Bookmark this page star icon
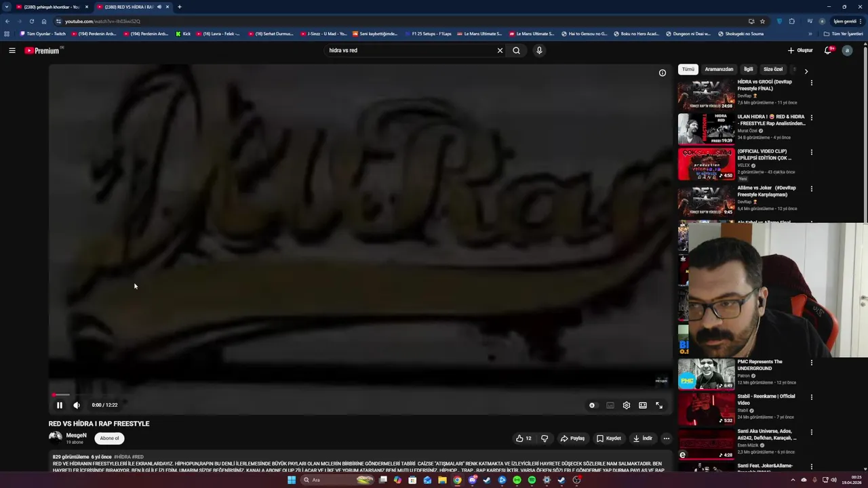Viewport: 868px width, 488px height. pos(762,21)
